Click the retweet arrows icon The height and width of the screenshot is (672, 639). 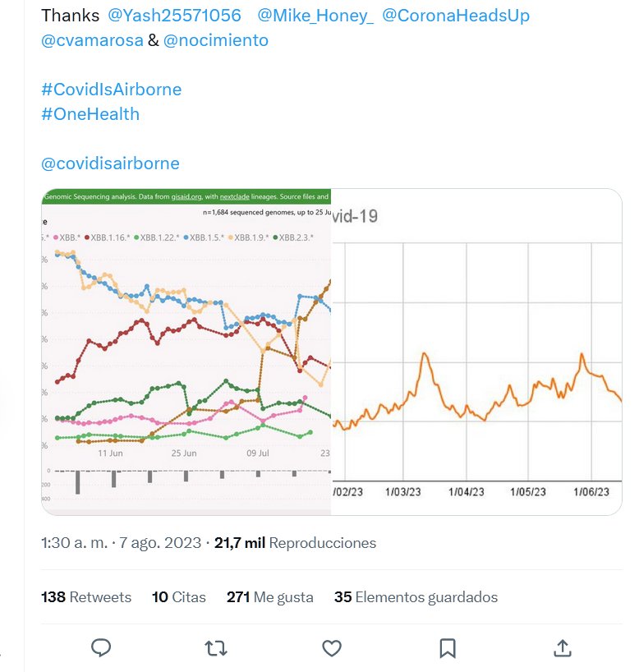pyautogui.click(x=216, y=648)
